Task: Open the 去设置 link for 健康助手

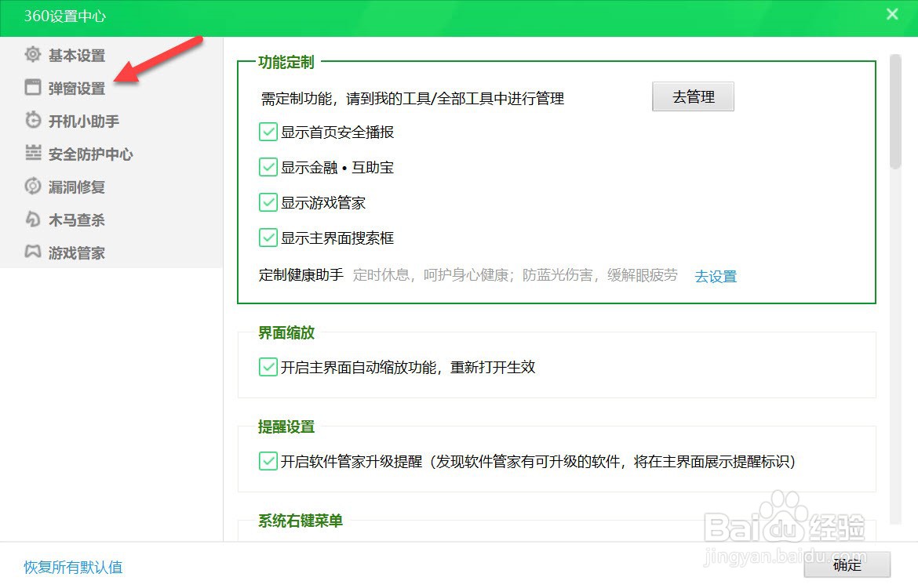Action: click(x=716, y=276)
